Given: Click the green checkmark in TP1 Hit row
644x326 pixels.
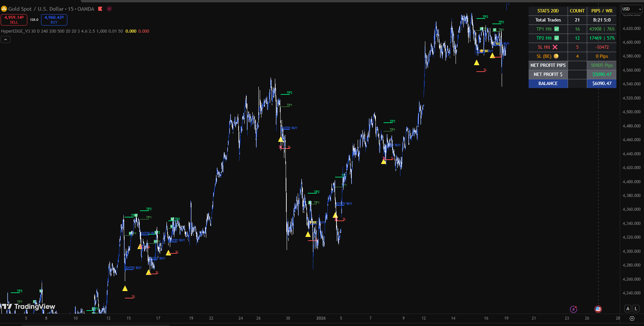Looking at the screenshot, I should [557, 29].
